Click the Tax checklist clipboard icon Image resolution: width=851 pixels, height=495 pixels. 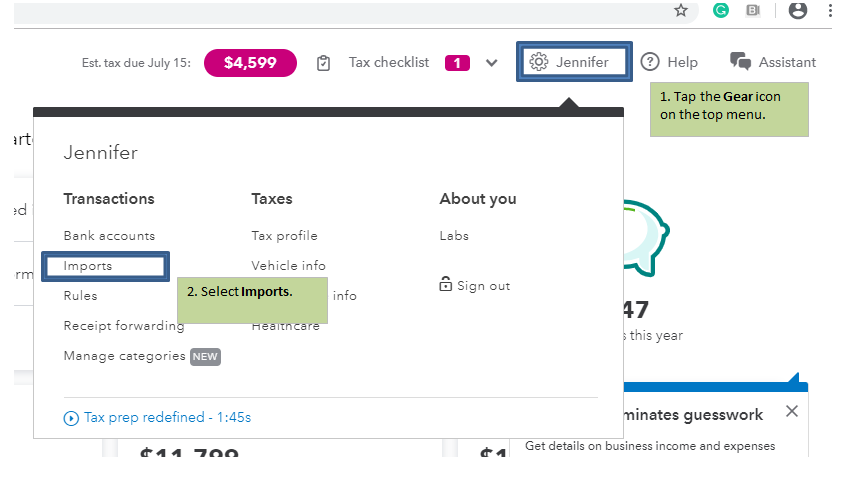323,63
